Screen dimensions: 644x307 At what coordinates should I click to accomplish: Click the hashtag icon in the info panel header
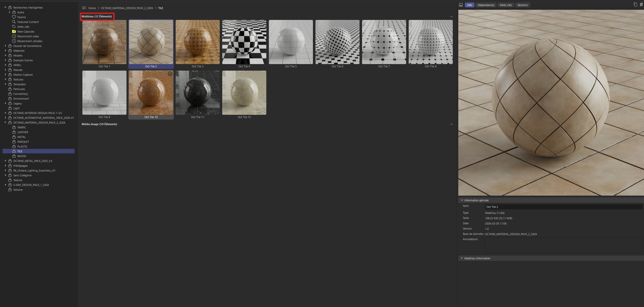pos(641,4)
